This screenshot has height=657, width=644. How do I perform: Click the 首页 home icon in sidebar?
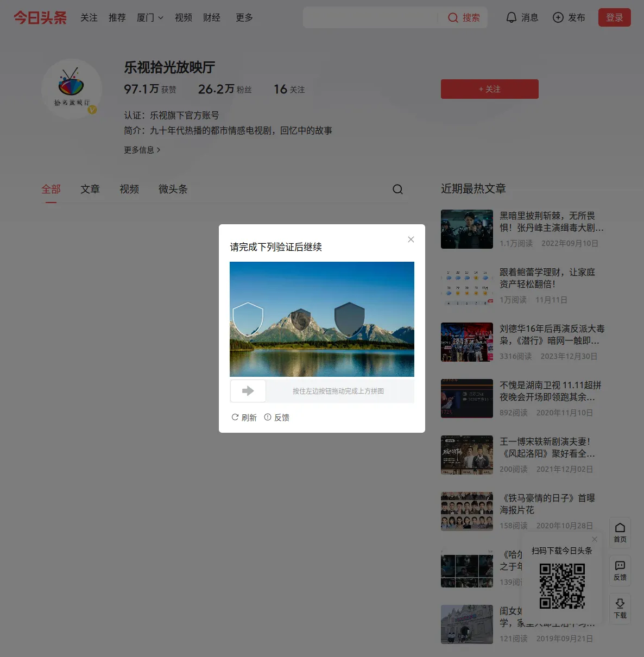(620, 528)
